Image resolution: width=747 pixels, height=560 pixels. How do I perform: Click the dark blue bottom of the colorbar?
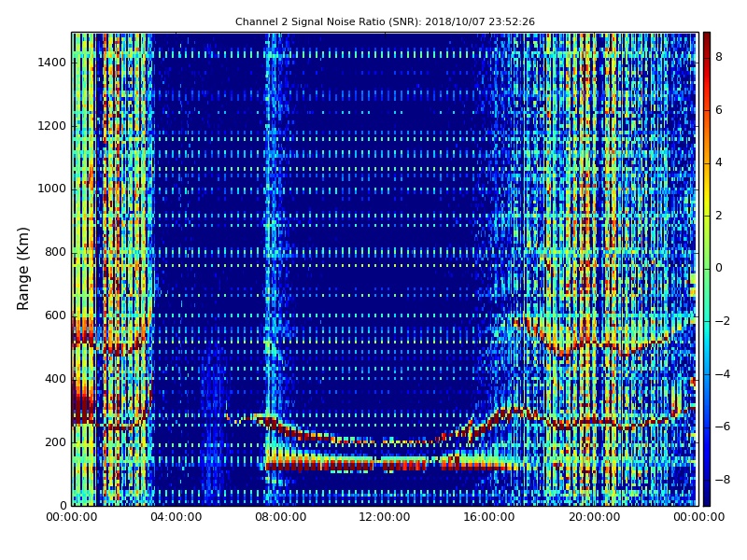(x=707, y=500)
